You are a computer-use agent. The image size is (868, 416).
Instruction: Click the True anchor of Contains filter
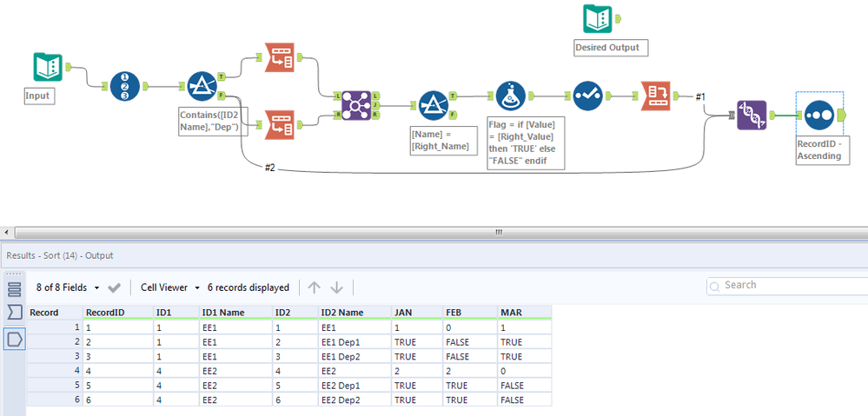[x=222, y=76]
